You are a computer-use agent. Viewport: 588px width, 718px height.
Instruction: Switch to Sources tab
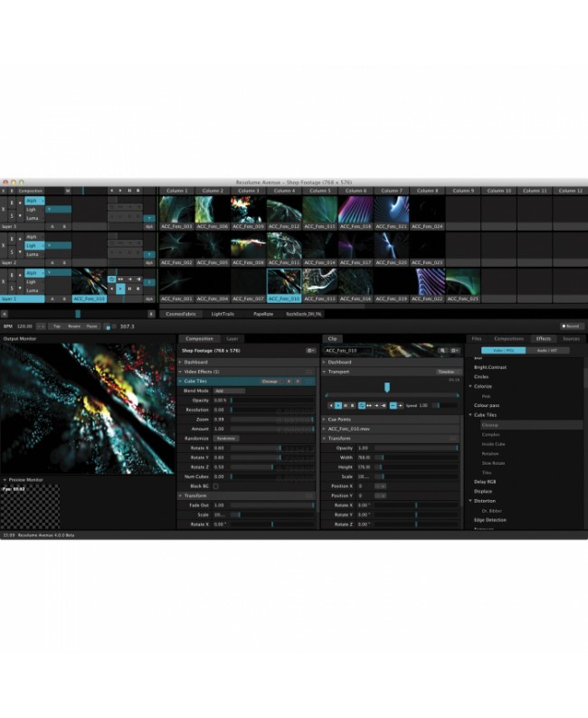571,339
